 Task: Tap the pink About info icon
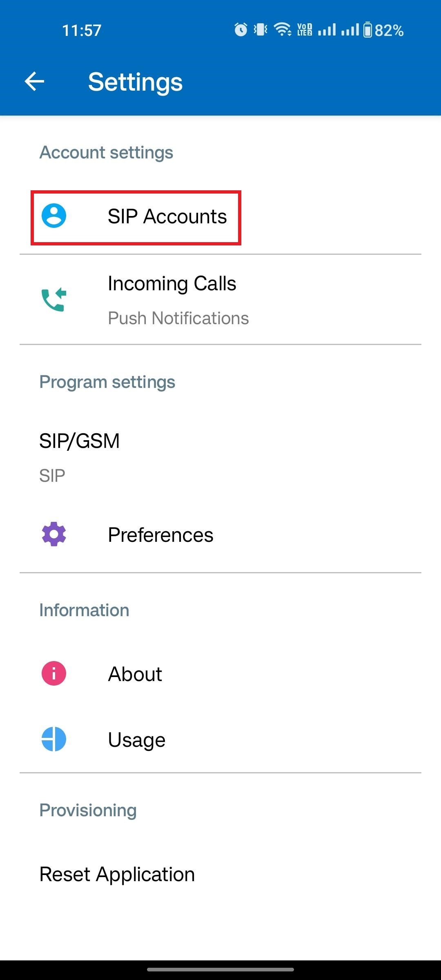click(x=54, y=673)
